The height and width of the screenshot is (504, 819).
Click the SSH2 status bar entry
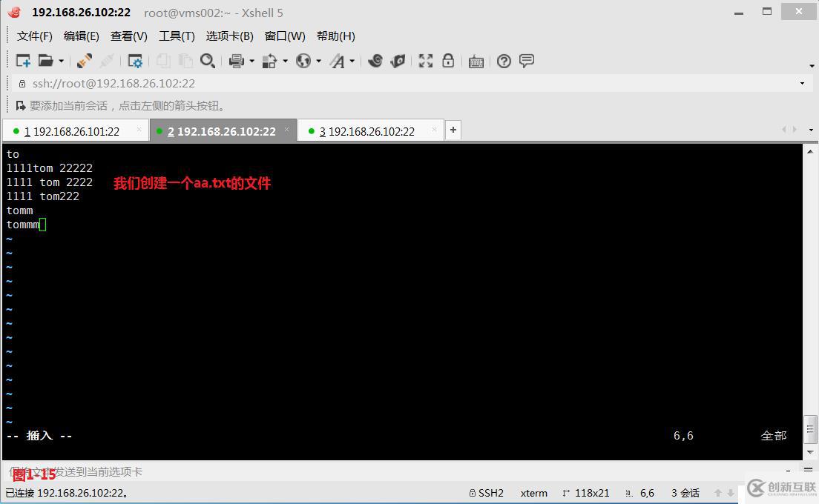pos(487,493)
